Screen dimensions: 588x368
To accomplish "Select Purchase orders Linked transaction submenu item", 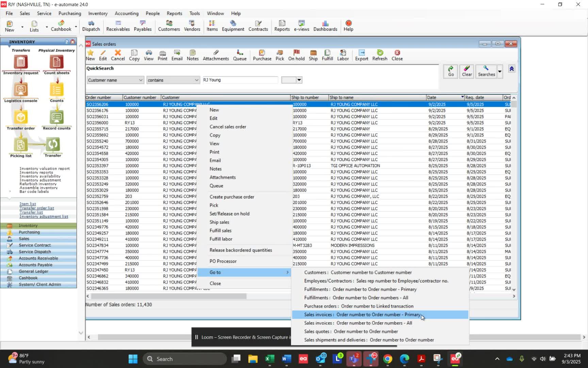I will (x=380, y=306).
